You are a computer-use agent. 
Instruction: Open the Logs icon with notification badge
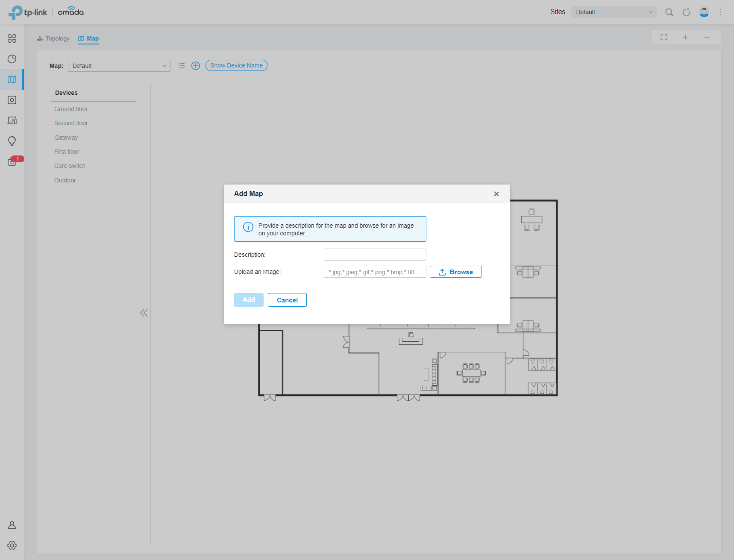point(13,161)
